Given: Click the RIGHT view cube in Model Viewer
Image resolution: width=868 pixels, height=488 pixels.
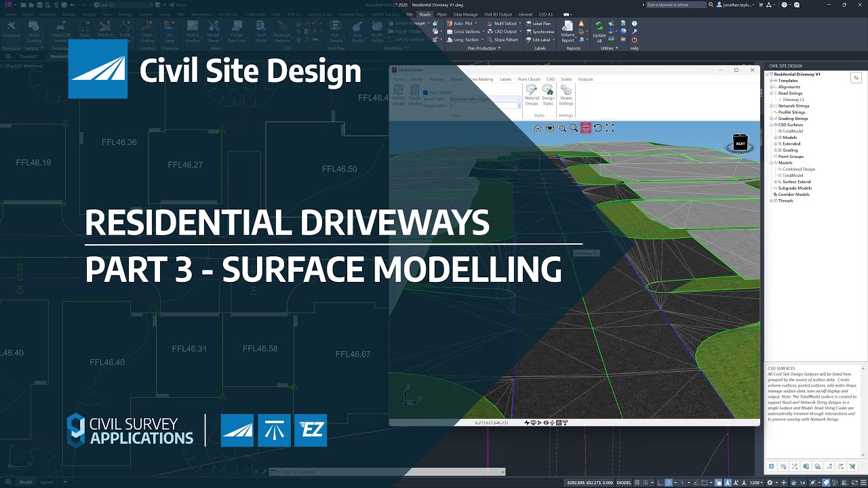Looking at the screenshot, I should point(740,144).
